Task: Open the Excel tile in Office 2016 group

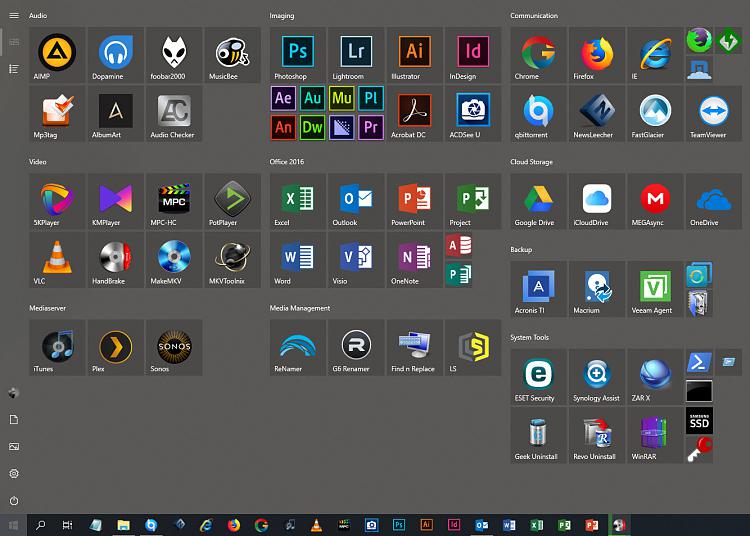Action: pyautogui.click(x=298, y=201)
